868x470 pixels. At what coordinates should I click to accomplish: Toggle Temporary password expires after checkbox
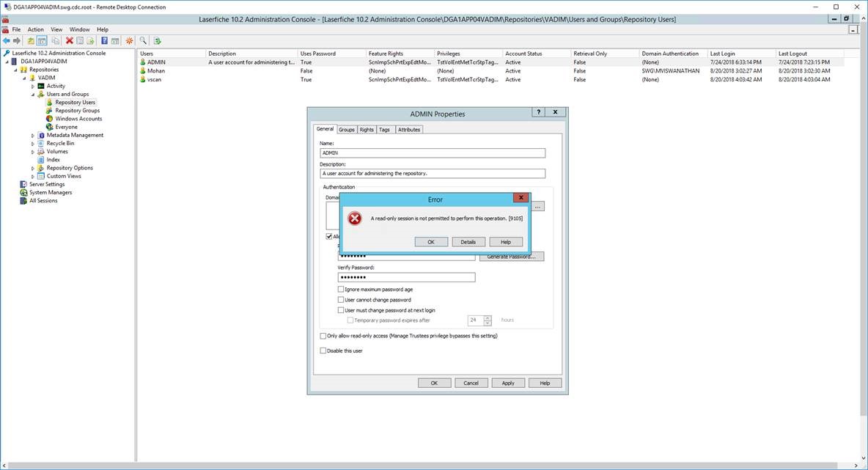(x=350, y=320)
